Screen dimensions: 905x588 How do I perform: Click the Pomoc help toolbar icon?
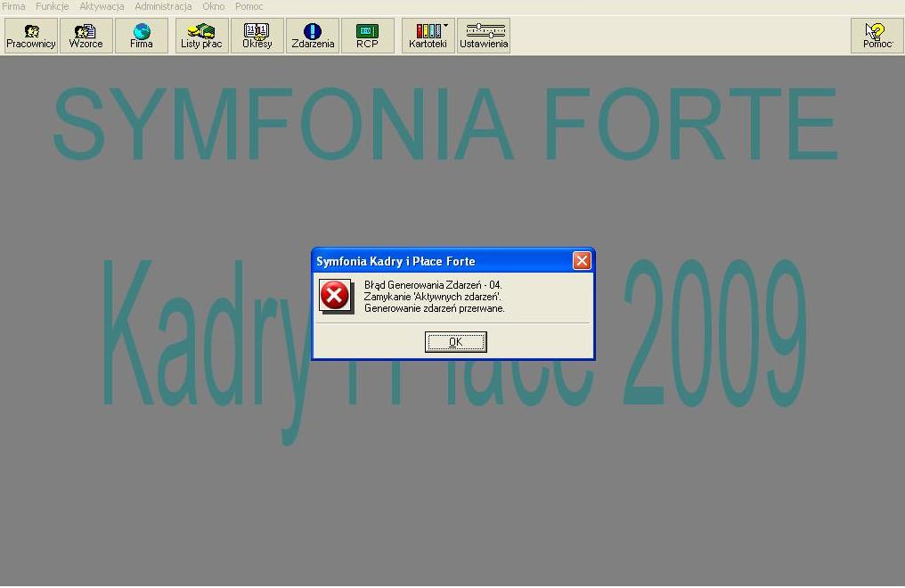876,36
